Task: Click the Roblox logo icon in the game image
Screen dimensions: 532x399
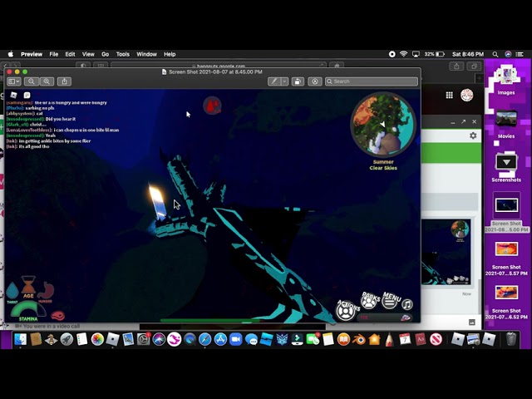Action: pyautogui.click(x=13, y=95)
